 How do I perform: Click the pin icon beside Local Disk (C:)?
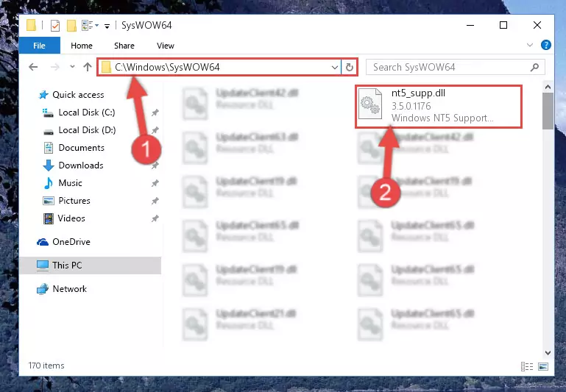pyautogui.click(x=155, y=113)
